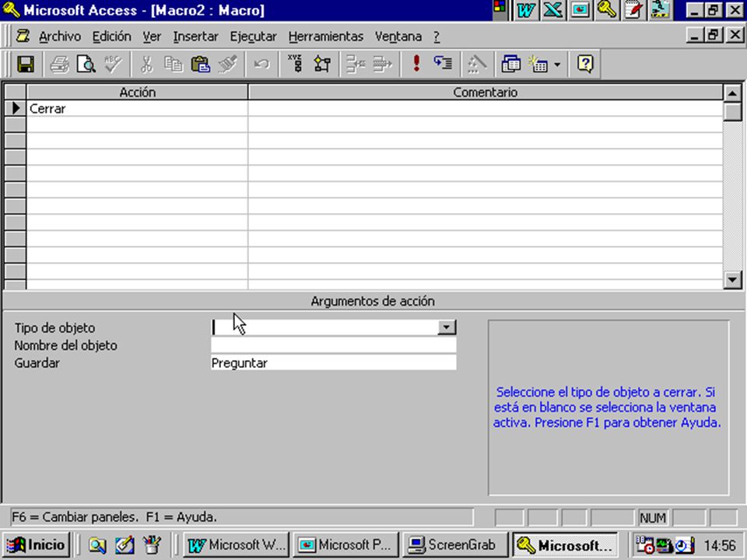Toggle the Conditions column button
The image size is (747, 560).
coord(322,64)
